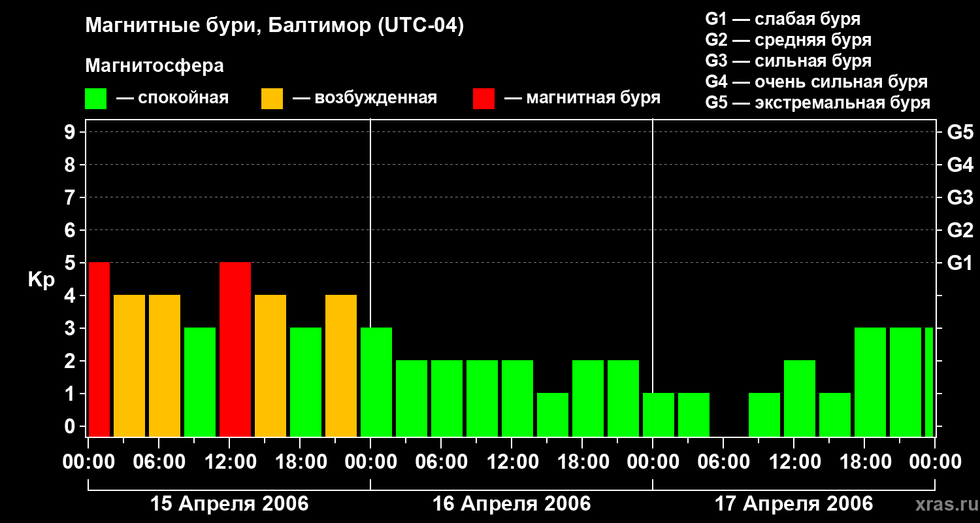The image size is (980, 523).
Task: Select the title 'Магнитные бури, Балтимор (UTC-04)'
Action: (274, 27)
